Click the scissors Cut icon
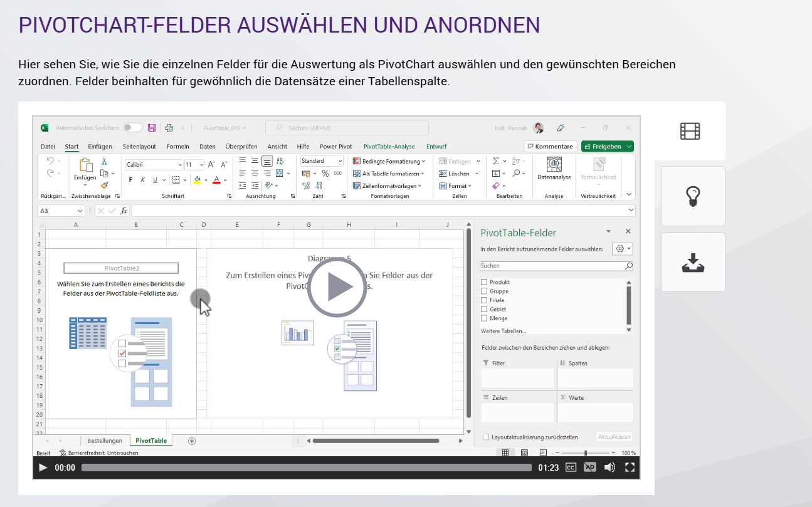Screen dimensions: 812x507 click(105, 162)
